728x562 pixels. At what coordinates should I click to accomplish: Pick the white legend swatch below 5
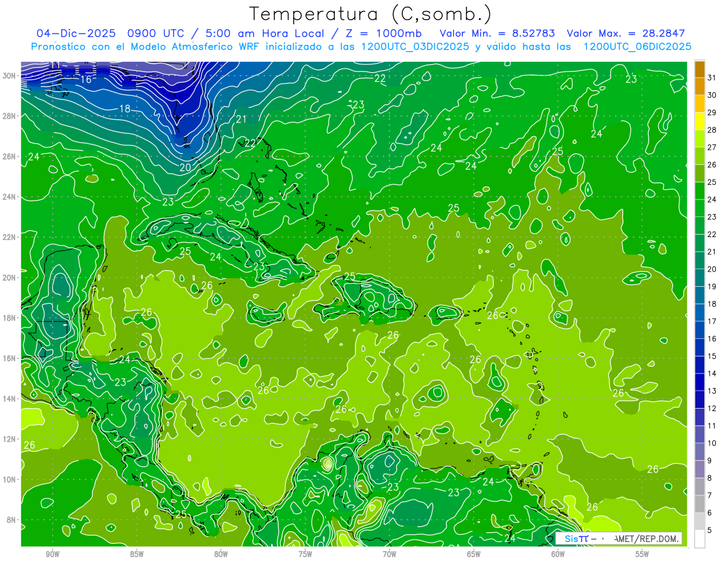699,539
